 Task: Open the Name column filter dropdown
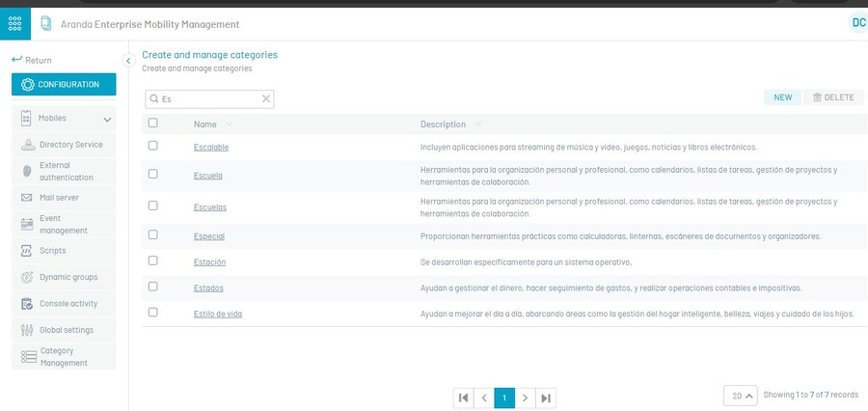pyautogui.click(x=229, y=124)
